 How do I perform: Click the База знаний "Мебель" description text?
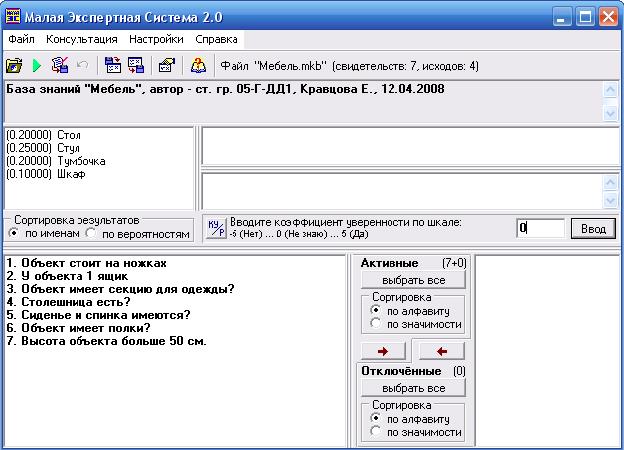225,89
